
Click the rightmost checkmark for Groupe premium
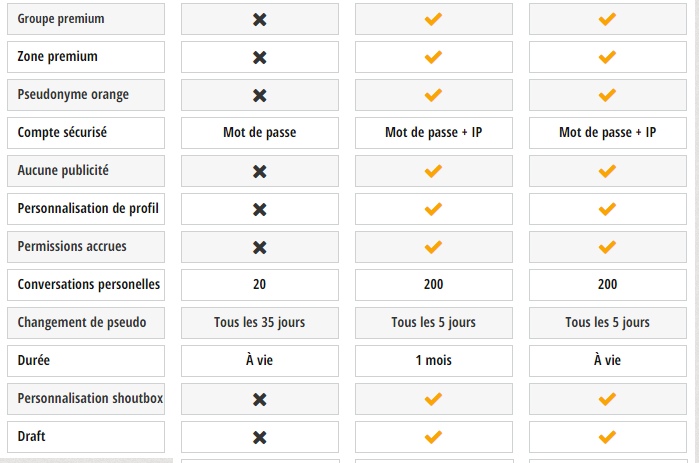click(607, 19)
